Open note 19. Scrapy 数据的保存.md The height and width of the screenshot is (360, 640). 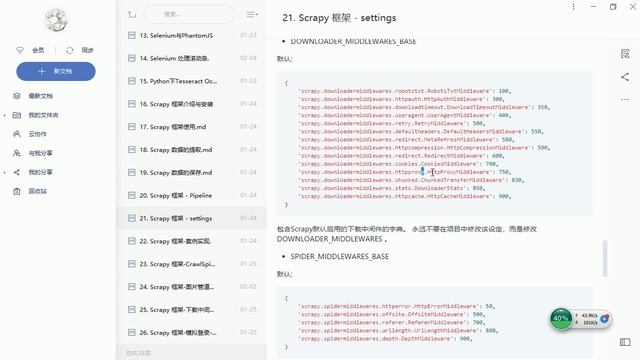tap(191, 173)
